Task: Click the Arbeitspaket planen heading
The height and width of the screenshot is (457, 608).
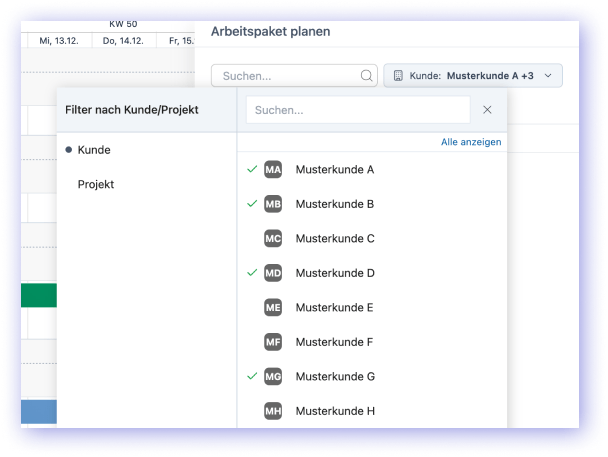Action: pos(271,31)
